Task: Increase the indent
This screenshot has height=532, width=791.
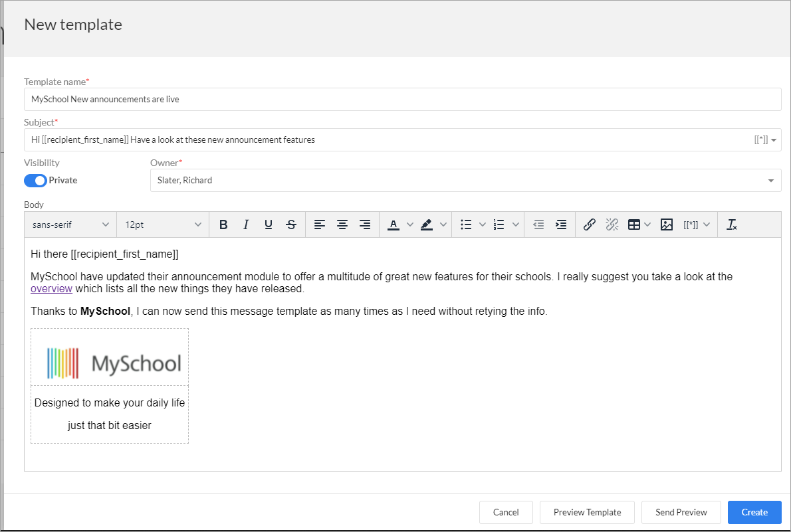Action: [561, 225]
